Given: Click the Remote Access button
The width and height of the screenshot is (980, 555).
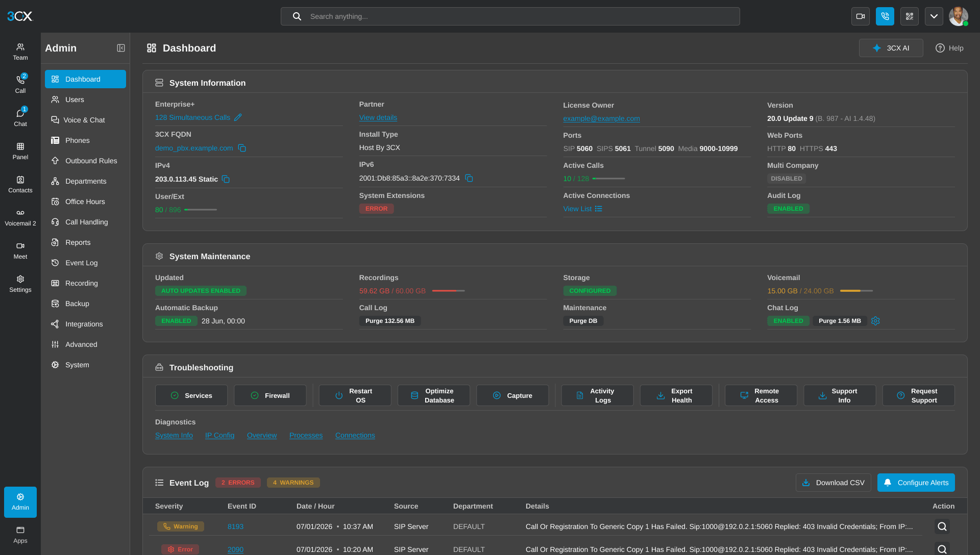Looking at the screenshot, I should point(761,395).
